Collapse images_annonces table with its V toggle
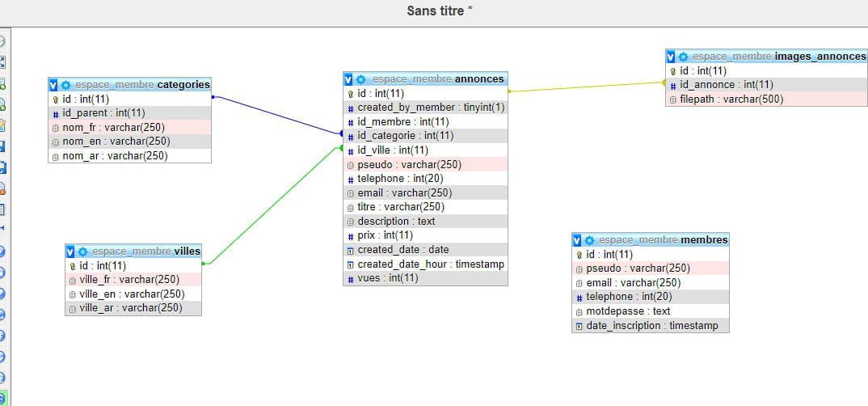Screen dimensions: 868x406 coord(671,57)
